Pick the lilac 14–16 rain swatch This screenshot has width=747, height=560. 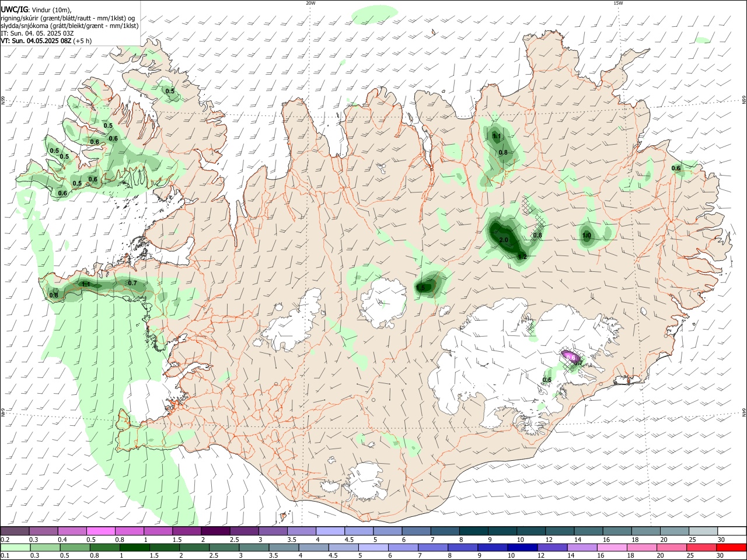coord(584,547)
